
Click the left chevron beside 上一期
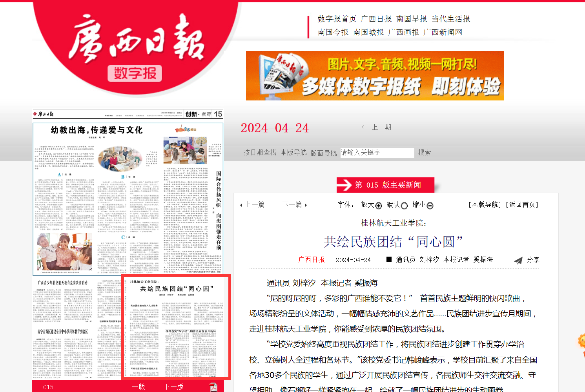click(363, 127)
